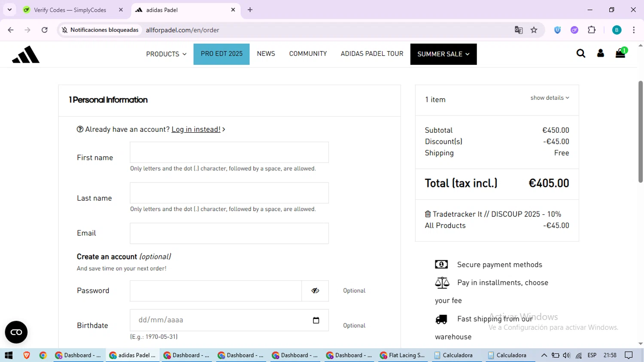Open the tab search dropdown arrow
The height and width of the screenshot is (362, 644).
click(9, 9)
